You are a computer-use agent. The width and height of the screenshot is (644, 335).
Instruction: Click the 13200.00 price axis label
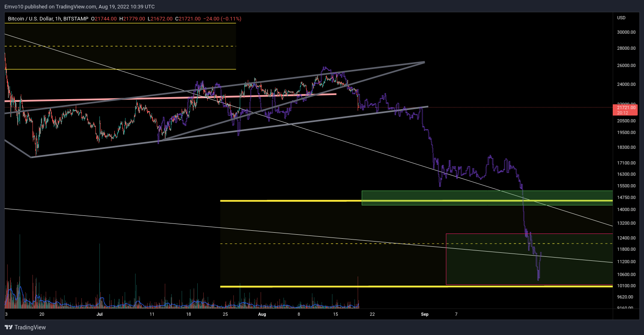[626, 223]
